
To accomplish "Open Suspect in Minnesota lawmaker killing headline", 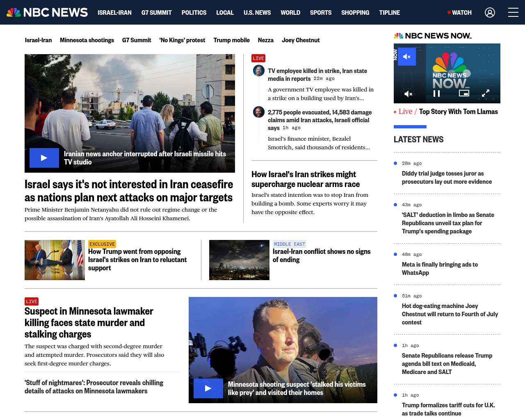I will 89,323.
